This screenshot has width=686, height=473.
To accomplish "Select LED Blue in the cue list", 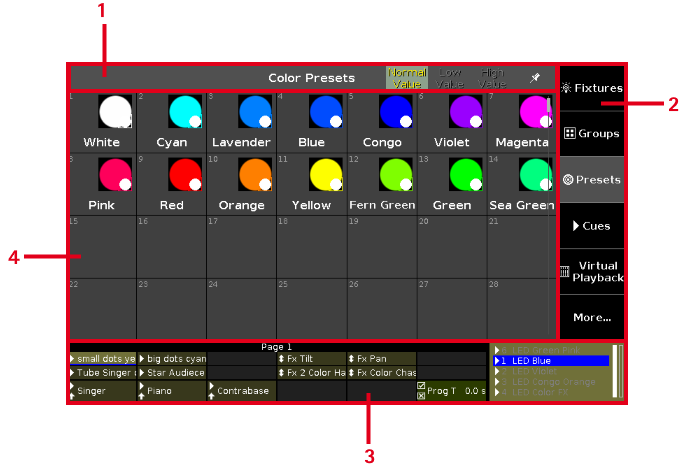I will click(551, 360).
